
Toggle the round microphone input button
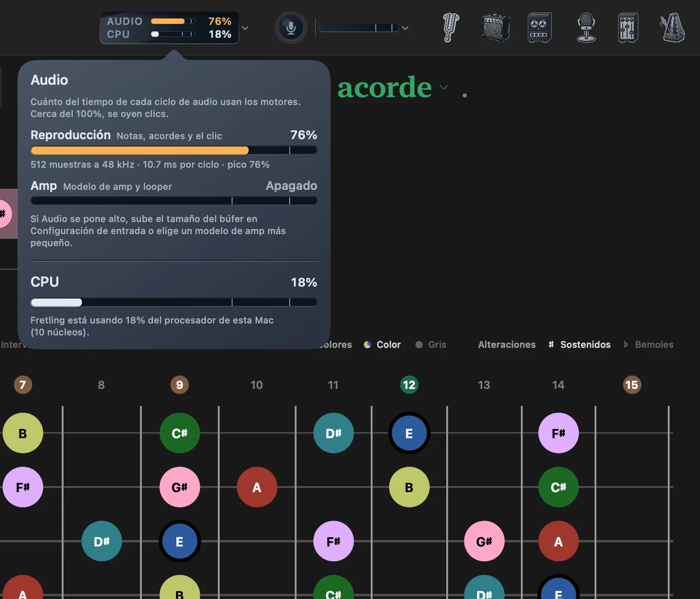point(291,28)
